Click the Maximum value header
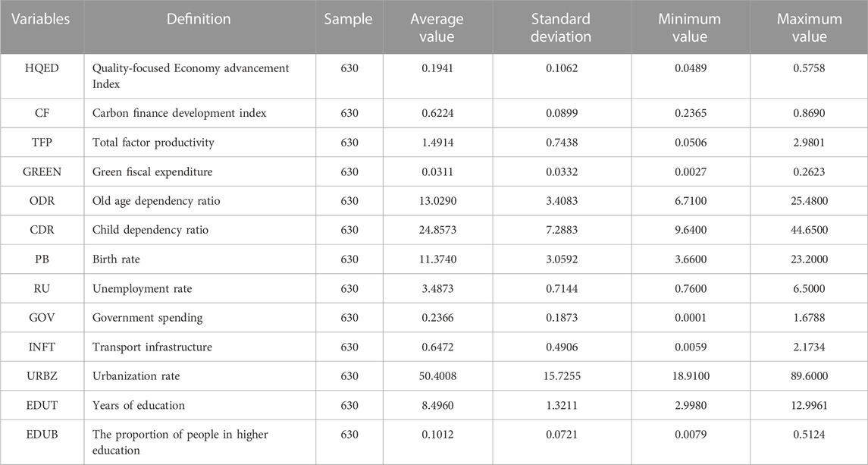 click(810, 28)
